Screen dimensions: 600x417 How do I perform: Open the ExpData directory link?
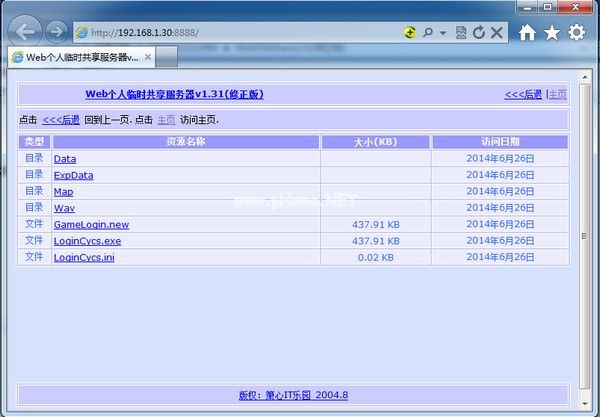pyautogui.click(x=73, y=175)
